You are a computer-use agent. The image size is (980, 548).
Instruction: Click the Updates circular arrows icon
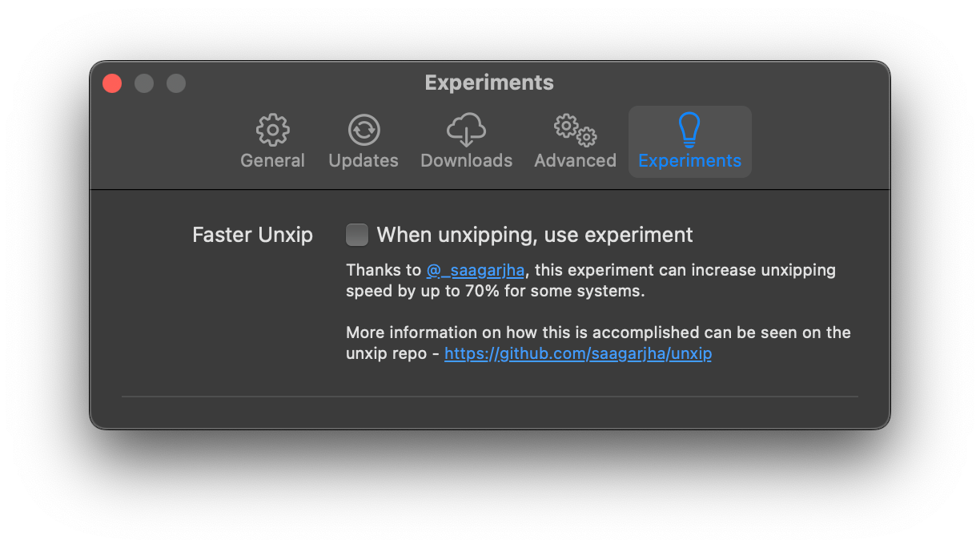[363, 130]
